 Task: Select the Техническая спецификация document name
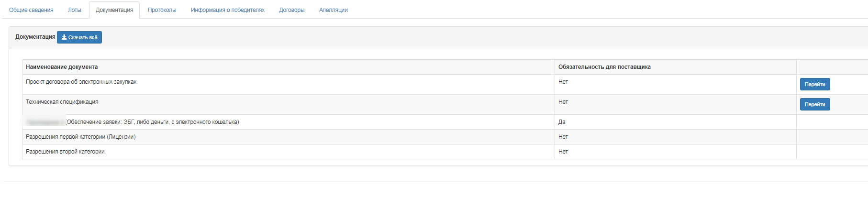tap(62, 102)
